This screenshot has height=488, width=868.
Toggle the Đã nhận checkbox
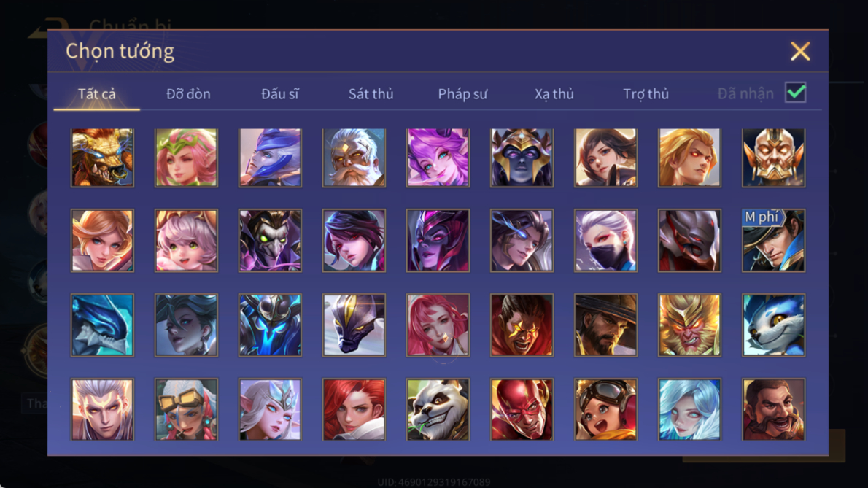click(x=796, y=93)
